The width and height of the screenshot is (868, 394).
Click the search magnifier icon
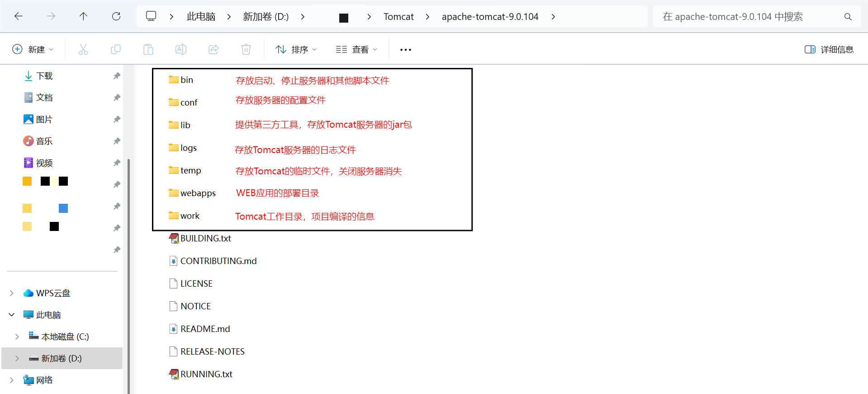pos(848,17)
